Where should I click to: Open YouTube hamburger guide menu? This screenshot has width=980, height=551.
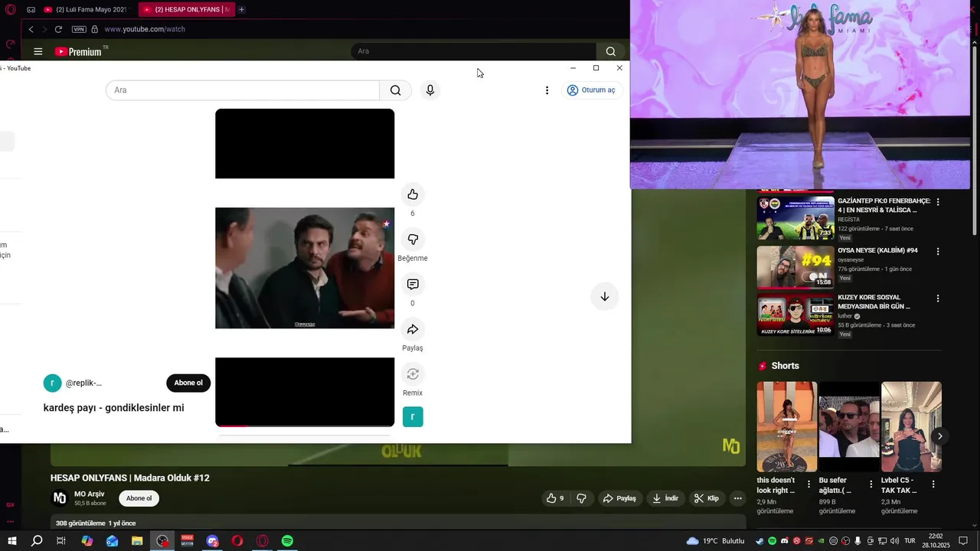[x=38, y=51]
